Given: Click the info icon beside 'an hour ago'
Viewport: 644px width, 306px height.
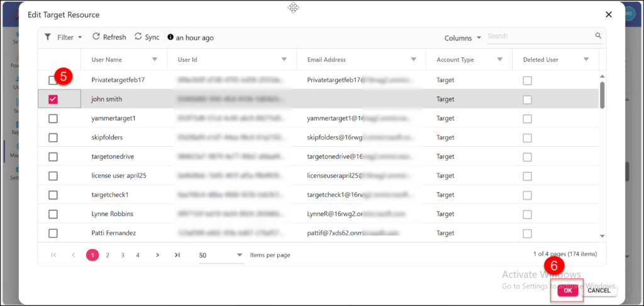Looking at the screenshot, I should tap(170, 37).
